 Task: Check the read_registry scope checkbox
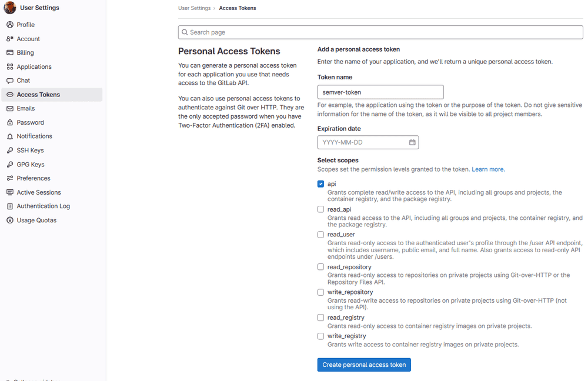(320, 317)
